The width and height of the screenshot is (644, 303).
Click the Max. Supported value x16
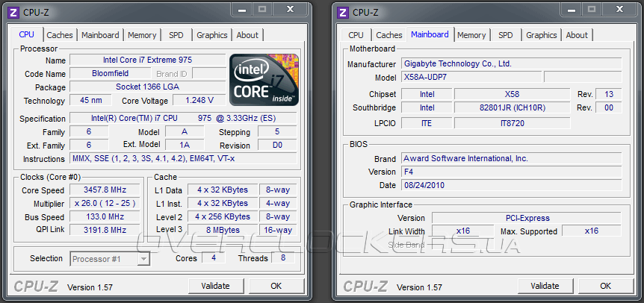592,231
